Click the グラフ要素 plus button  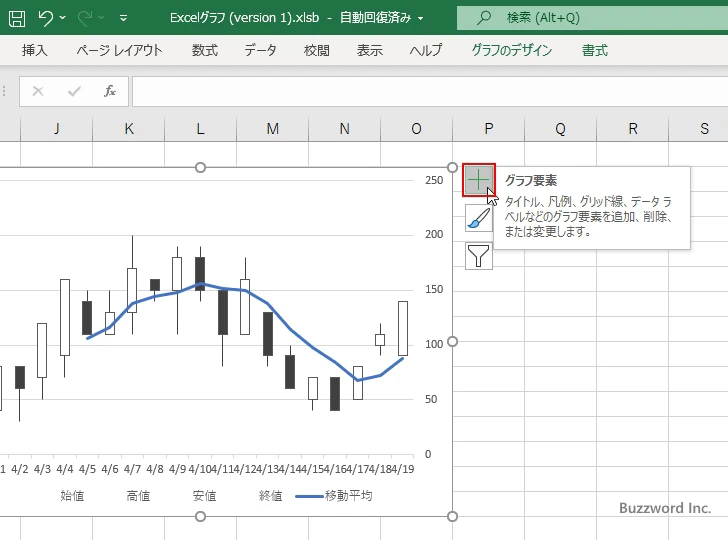pyautogui.click(x=479, y=180)
